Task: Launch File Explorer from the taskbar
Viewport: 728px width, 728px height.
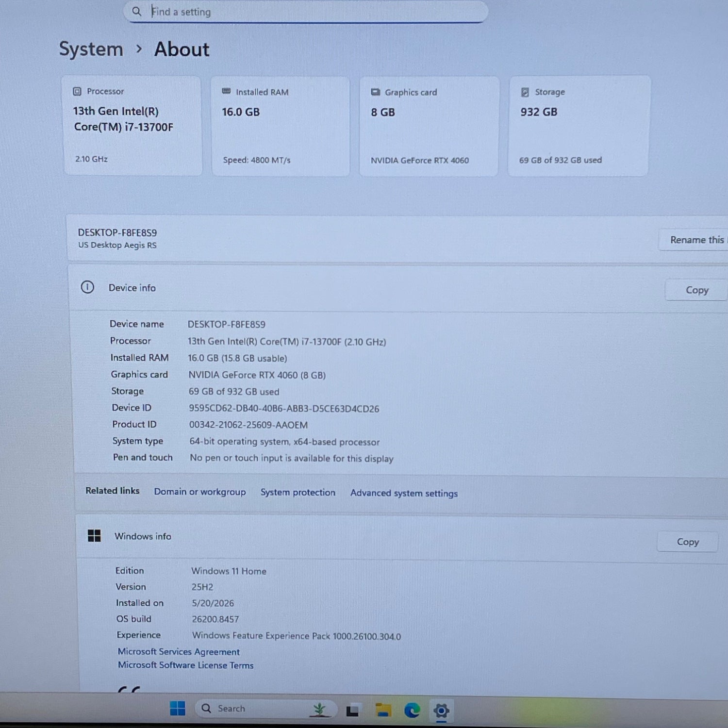Action: point(383,711)
